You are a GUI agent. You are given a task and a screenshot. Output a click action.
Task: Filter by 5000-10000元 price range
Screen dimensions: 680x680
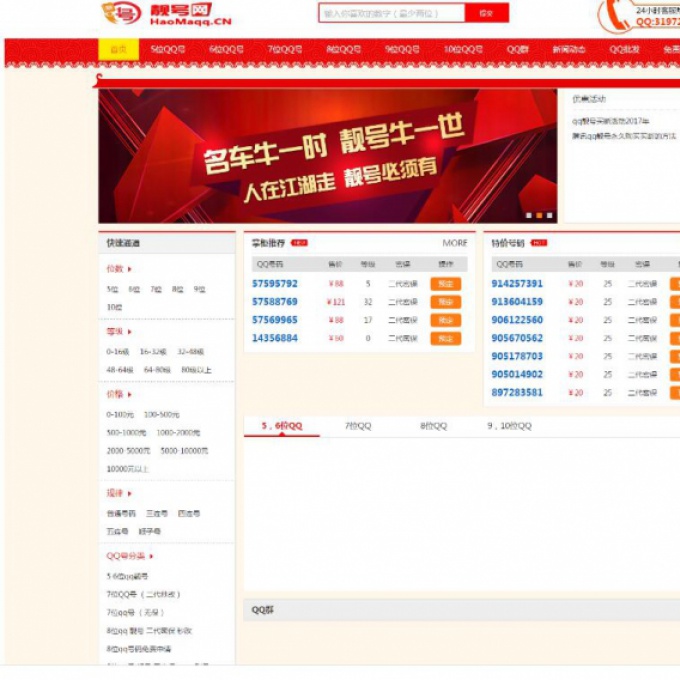pyautogui.click(x=184, y=451)
